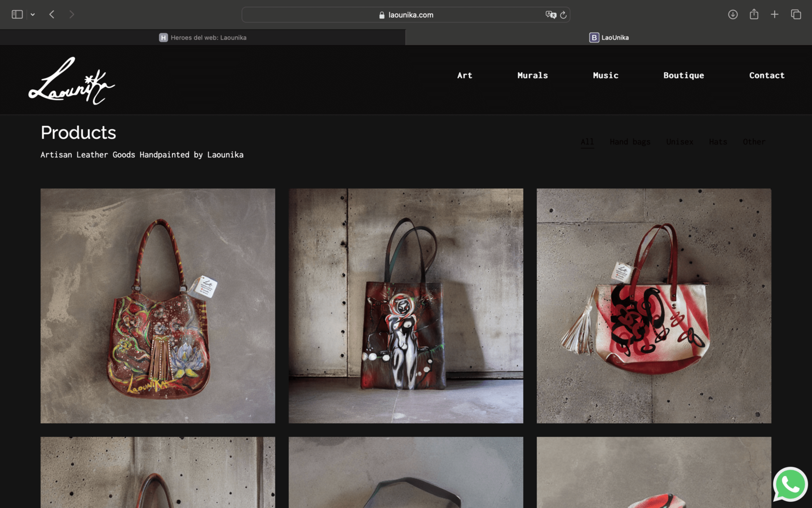Switch to Heroes del web: Laounika tab
This screenshot has height=508, width=812.
203,37
